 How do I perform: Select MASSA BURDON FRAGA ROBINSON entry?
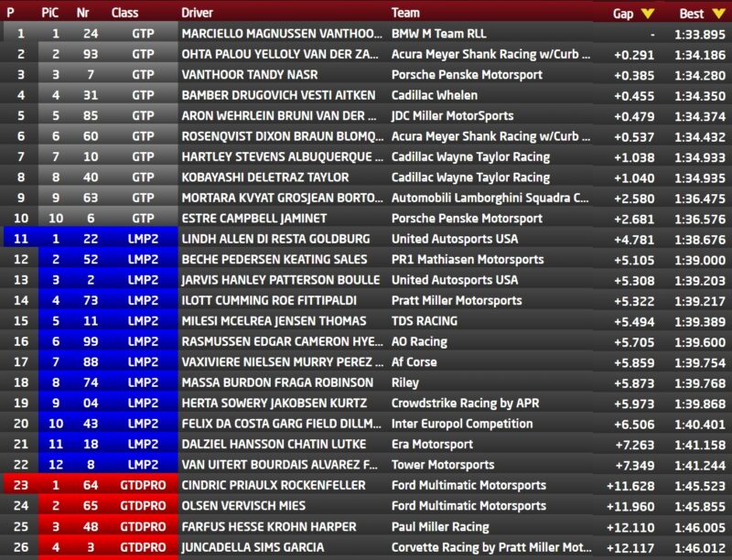277,382
